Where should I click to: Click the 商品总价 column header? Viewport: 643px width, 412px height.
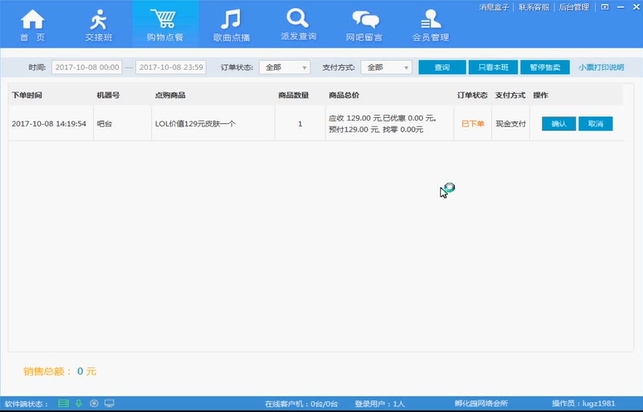coord(344,96)
